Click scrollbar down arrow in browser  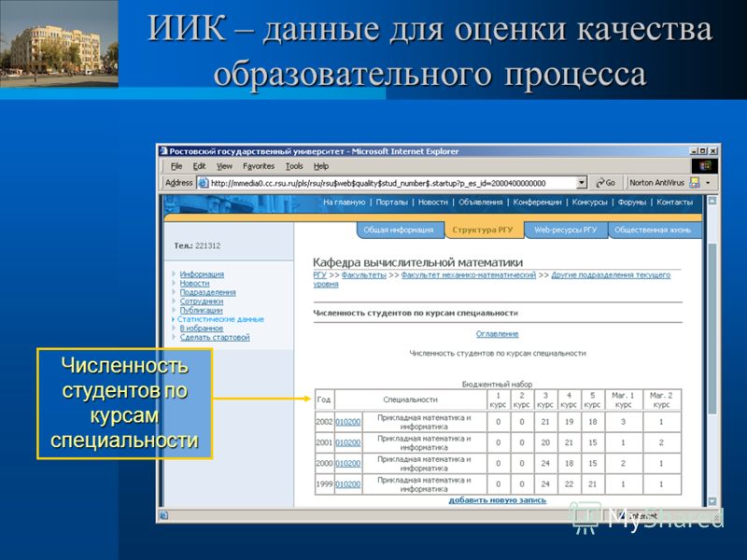tap(712, 501)
